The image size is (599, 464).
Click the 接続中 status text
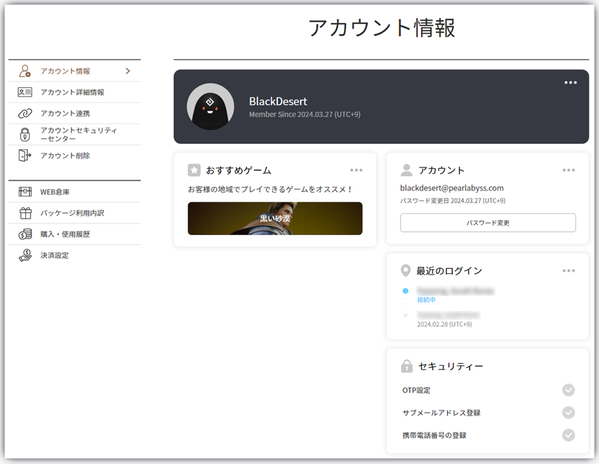coord(426,300)
